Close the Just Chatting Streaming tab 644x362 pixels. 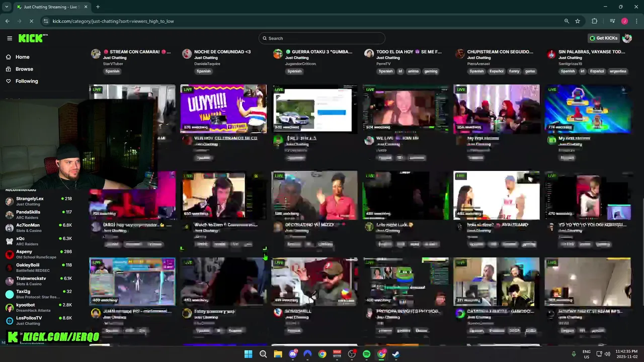pyautogui.click(x=86, y=7)
